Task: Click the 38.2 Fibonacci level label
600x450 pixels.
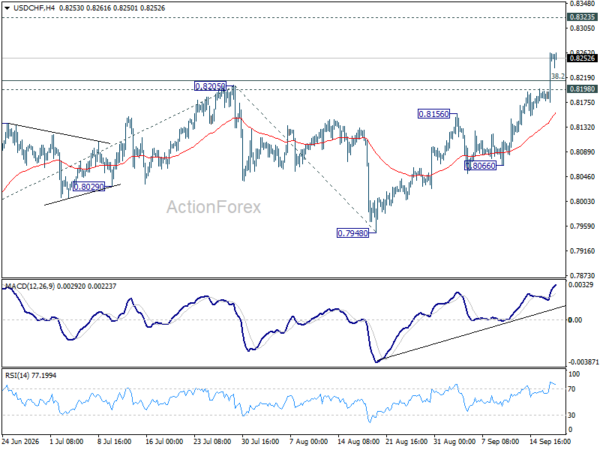Action: 558,77
